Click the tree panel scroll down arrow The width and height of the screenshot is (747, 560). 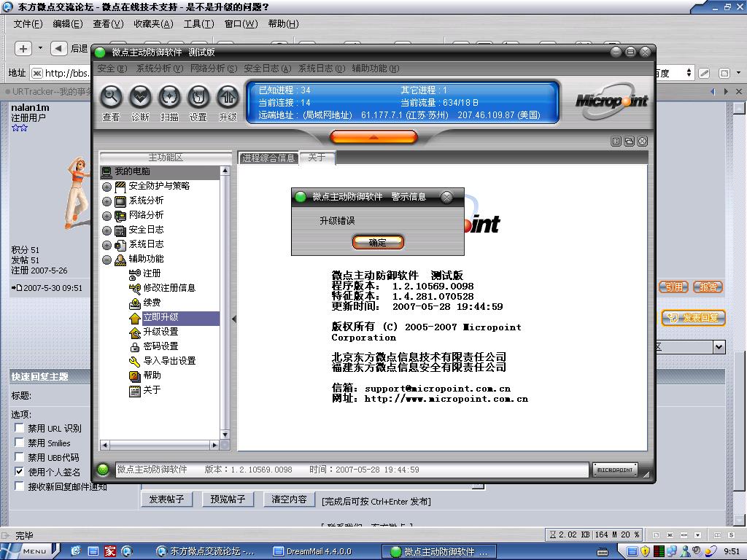pos(225,435)
